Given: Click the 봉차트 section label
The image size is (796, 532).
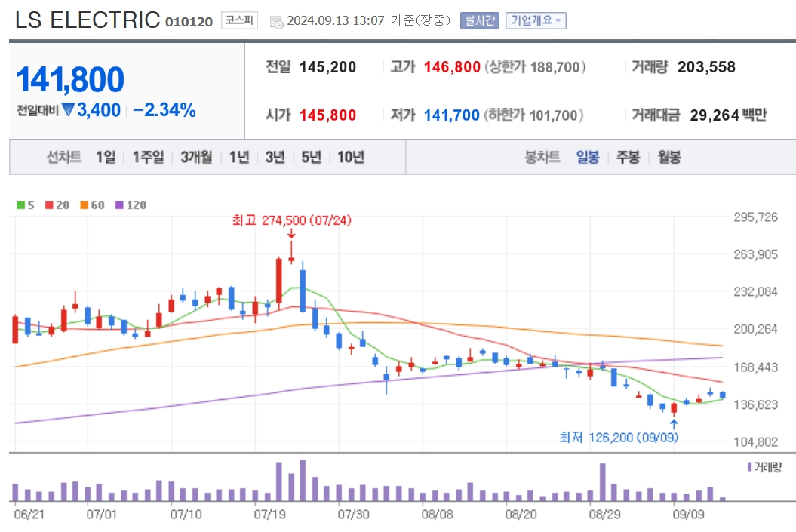Looking at the screenshot, I should tap(542, 158).
